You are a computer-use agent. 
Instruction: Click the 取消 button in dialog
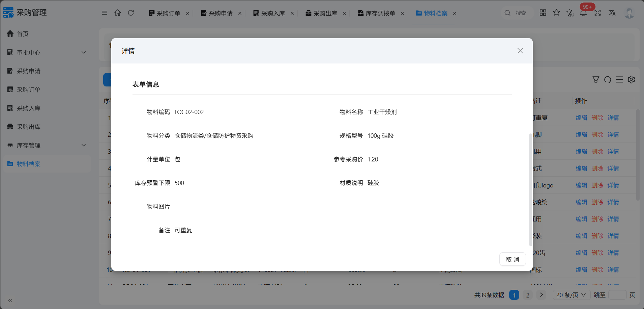pos(513,259)
